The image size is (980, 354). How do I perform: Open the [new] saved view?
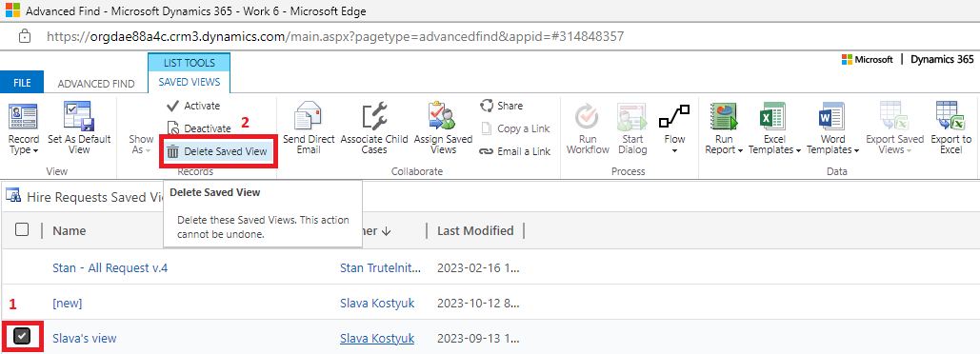coord(68,304)
